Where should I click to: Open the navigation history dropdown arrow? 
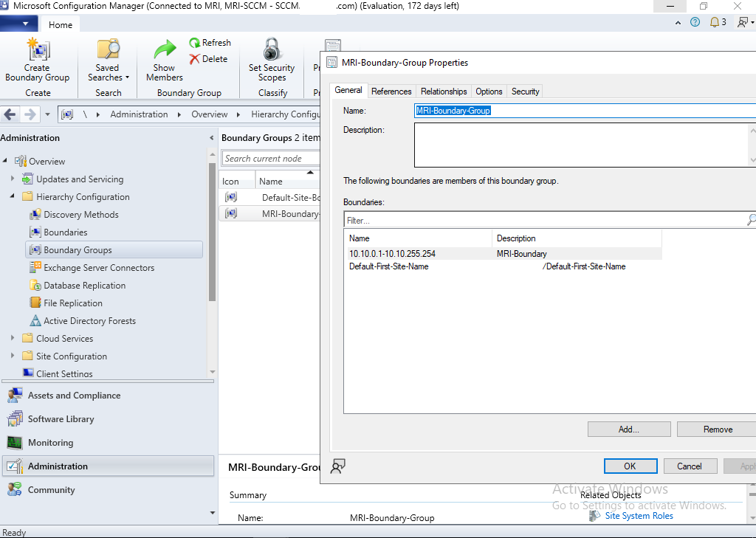47,114
